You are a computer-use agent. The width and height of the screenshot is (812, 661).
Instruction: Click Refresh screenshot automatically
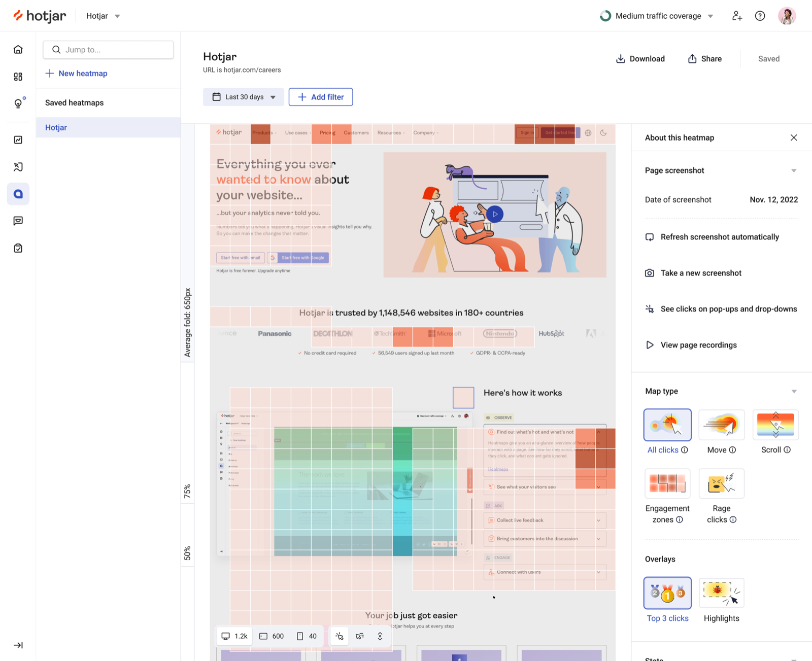(x=712, y=237)
